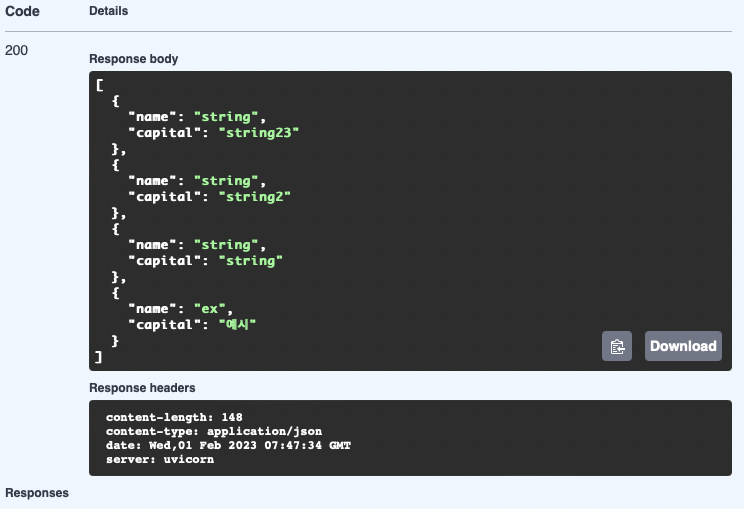Click the "예시" capital value

coord(237,324)
